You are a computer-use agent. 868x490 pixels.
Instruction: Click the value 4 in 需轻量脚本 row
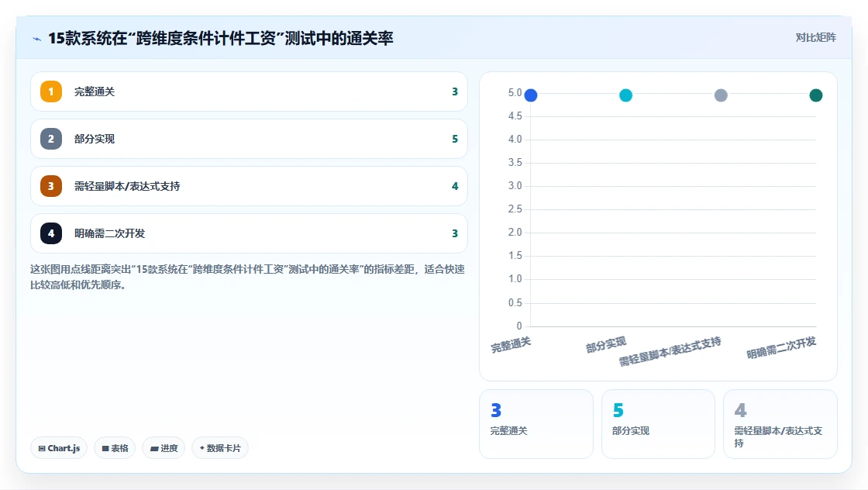click(455, 186)
